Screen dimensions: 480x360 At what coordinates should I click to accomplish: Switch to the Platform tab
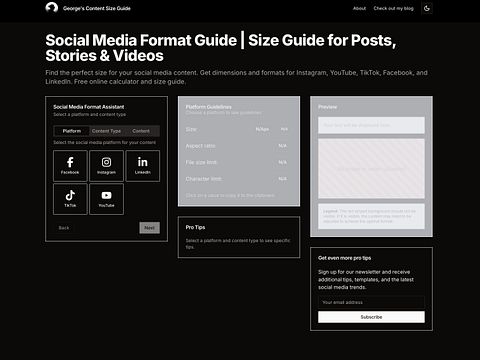point(72,131)
